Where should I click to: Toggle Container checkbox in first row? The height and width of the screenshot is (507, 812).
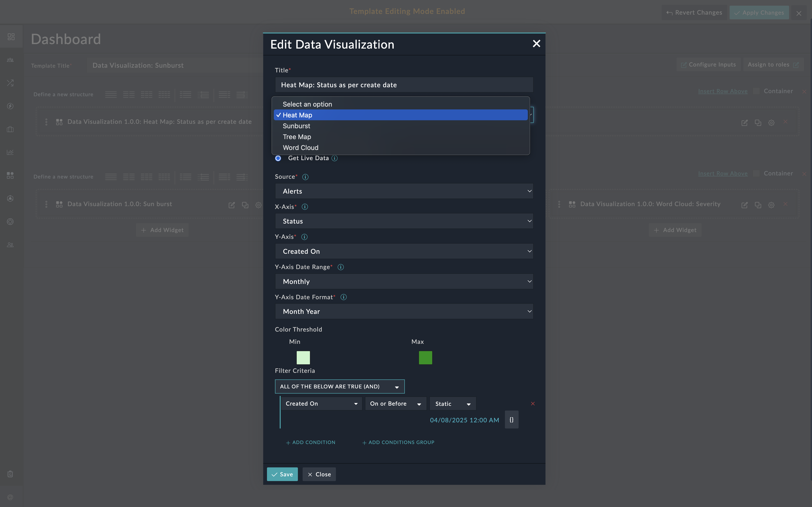click(x=756, y=91)
